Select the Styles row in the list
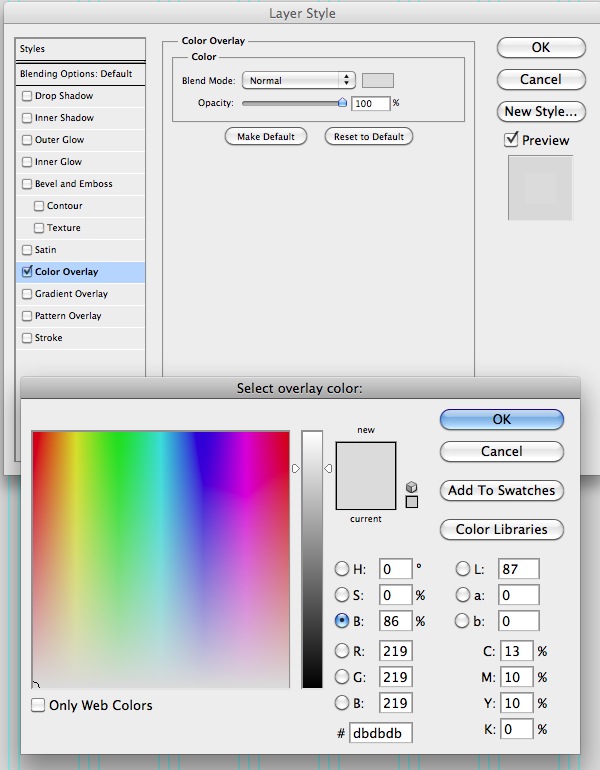The height and width of the screenshot is (770, 600). pyautogui.click(x=81, y=49)
